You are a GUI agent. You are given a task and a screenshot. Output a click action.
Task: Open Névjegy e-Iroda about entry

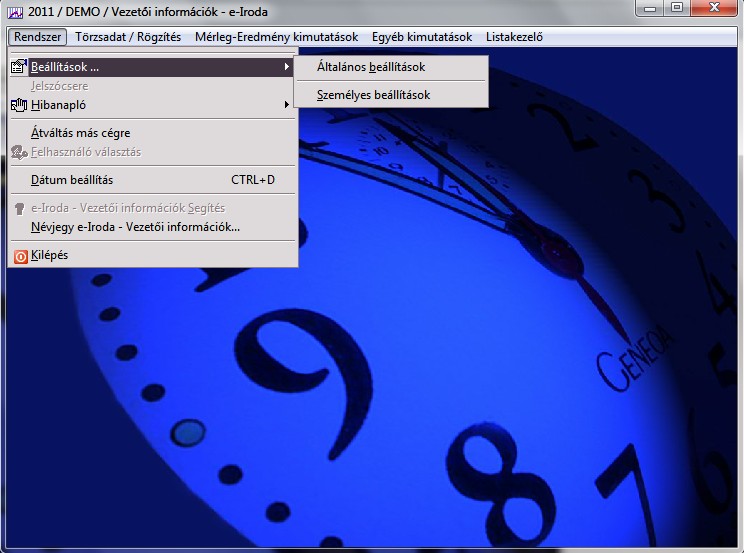(x=135, y=227)
